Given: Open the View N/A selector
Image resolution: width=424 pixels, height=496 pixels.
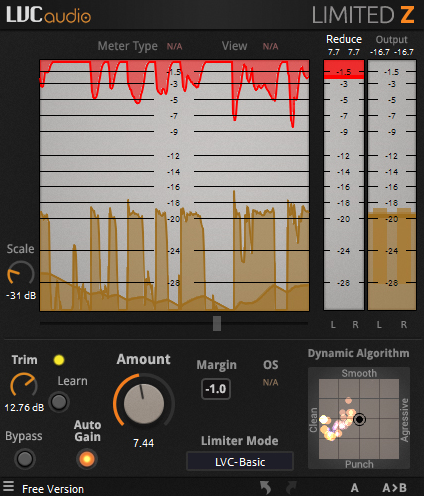Looking at the screenshot, I should [270, 46].
